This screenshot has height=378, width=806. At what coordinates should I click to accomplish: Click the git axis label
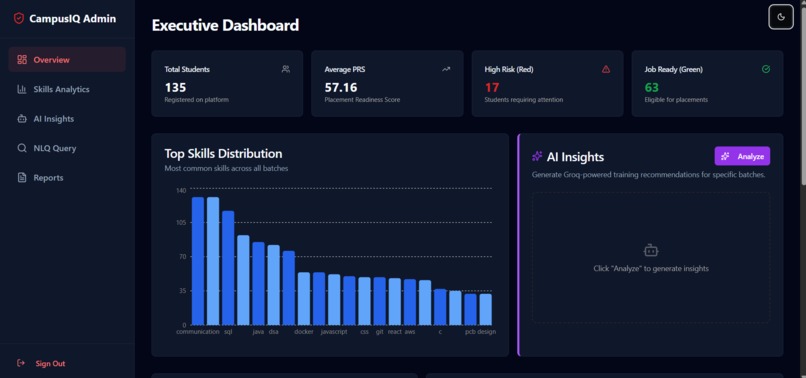(x=379, y=332)
